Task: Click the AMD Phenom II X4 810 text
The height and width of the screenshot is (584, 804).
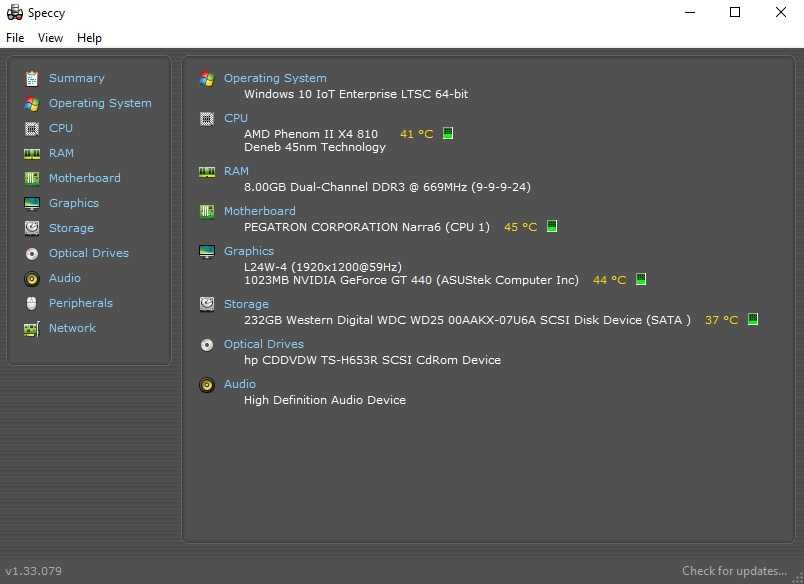Action: pyautogui.click(x=311, y=134)
